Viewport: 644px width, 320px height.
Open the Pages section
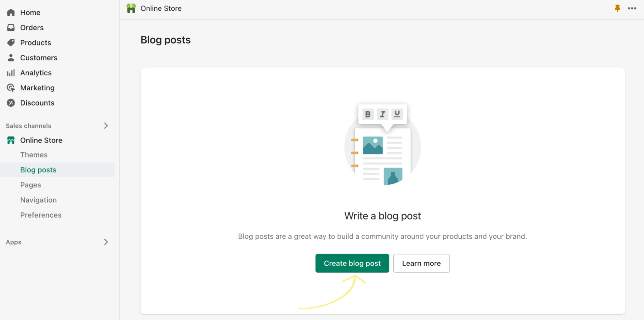click(30, 185)
